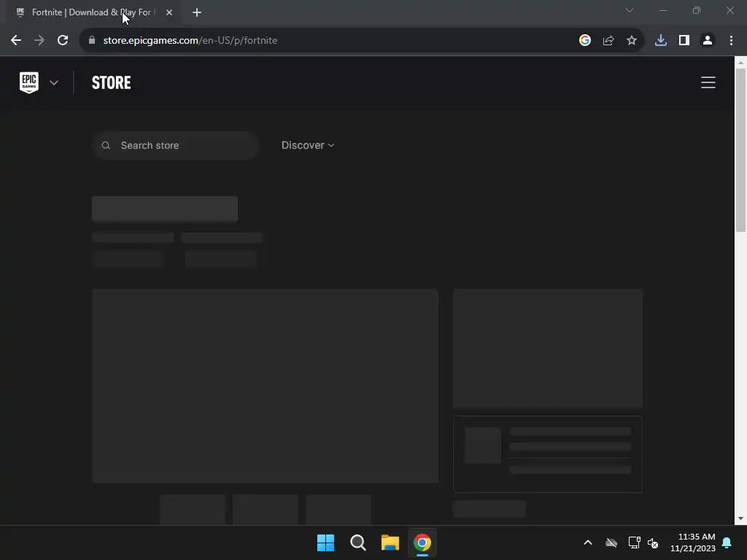Click the address bar URL text
747x560 pixels.
190,41
